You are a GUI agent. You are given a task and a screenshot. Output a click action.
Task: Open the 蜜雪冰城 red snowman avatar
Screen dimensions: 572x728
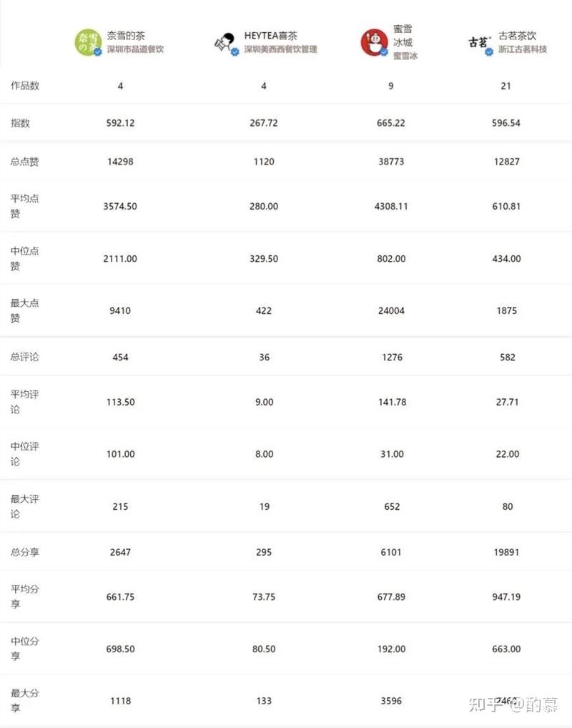pyautogui.click(x=374, y=42)
